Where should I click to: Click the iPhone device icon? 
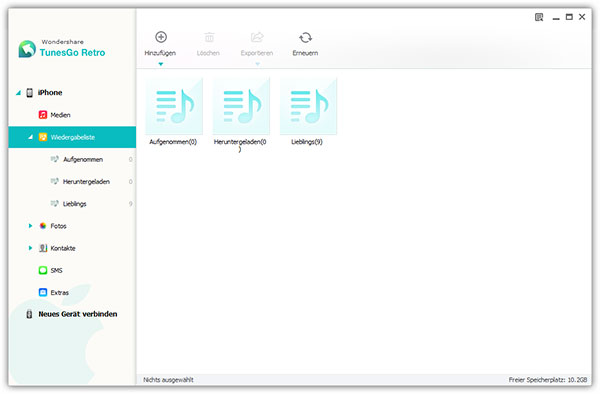(29, 93)
